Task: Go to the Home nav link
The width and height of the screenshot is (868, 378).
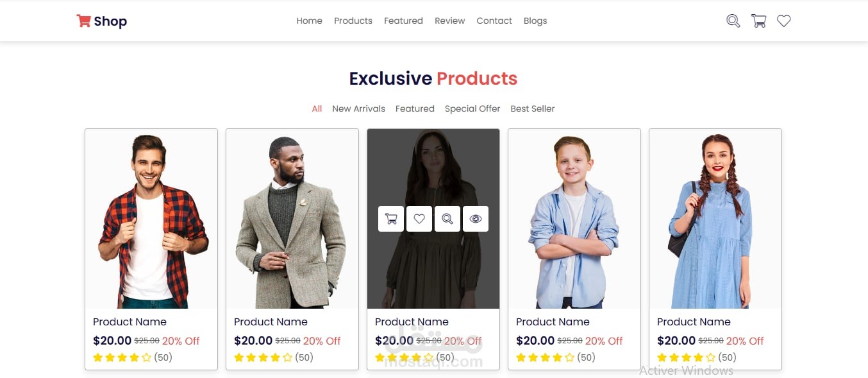Action: pos(309,21)
